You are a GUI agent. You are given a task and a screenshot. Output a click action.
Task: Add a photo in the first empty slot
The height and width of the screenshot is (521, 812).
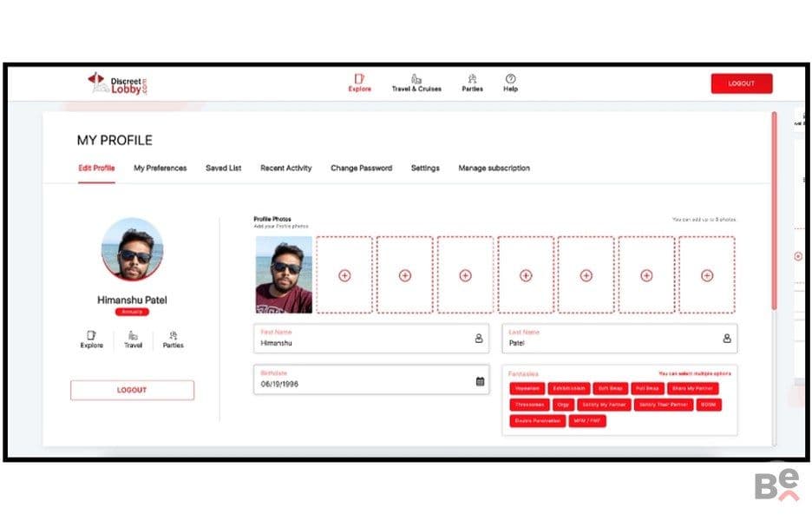[344, 274]
